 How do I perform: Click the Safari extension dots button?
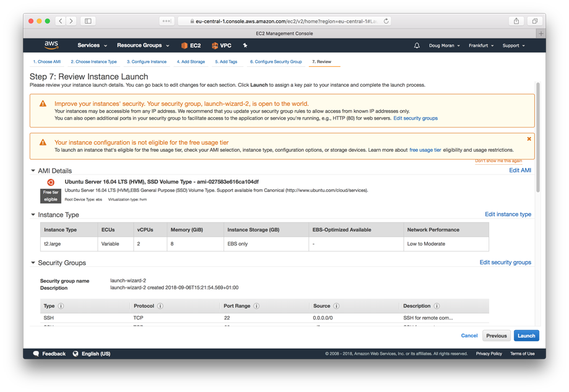coord(167,21)
